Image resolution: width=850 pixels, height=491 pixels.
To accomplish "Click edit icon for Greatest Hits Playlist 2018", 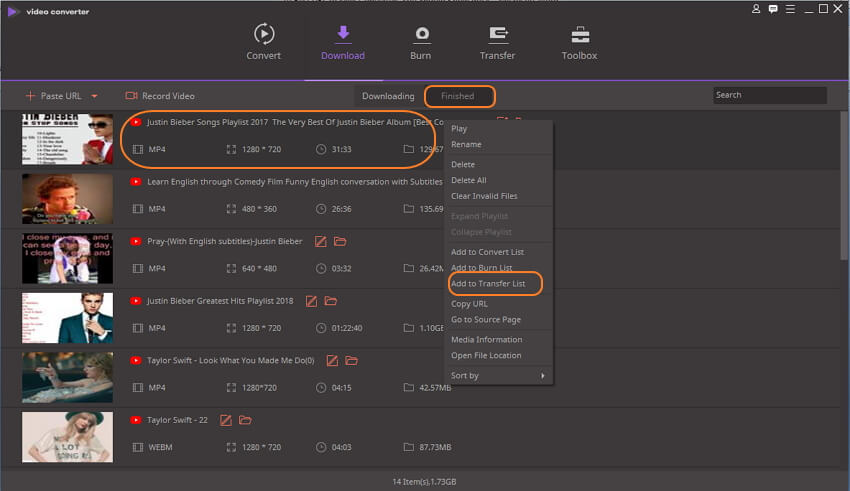I will [311, 301].
